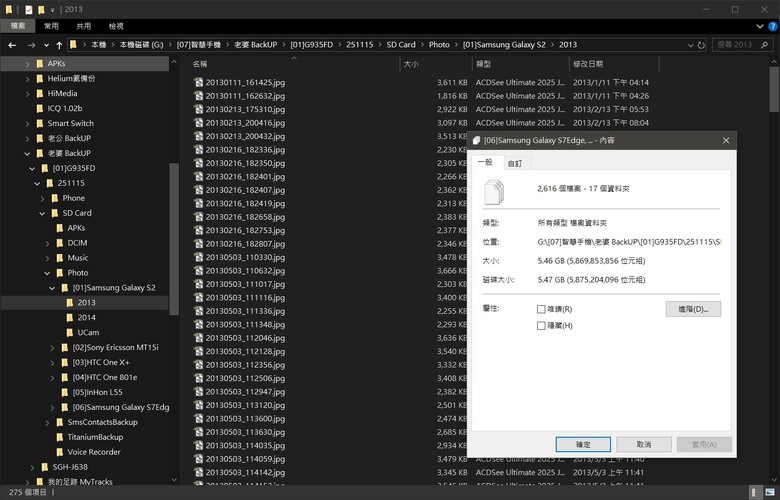The width and height of the screenshot is (780, 500).
Task: Expand the Smart Switch folder node
Action: [x=27, y=123]
